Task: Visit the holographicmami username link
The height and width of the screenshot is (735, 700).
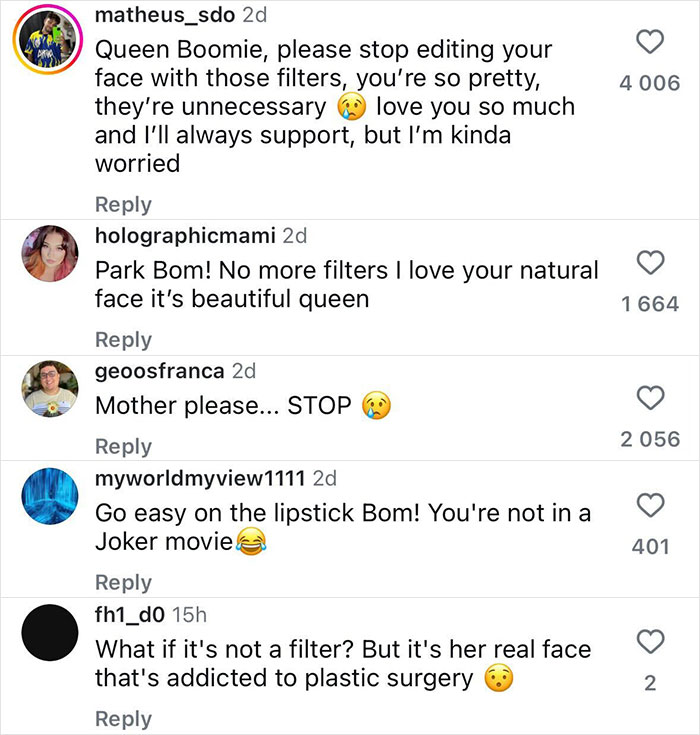Action: tap(185, 236)
